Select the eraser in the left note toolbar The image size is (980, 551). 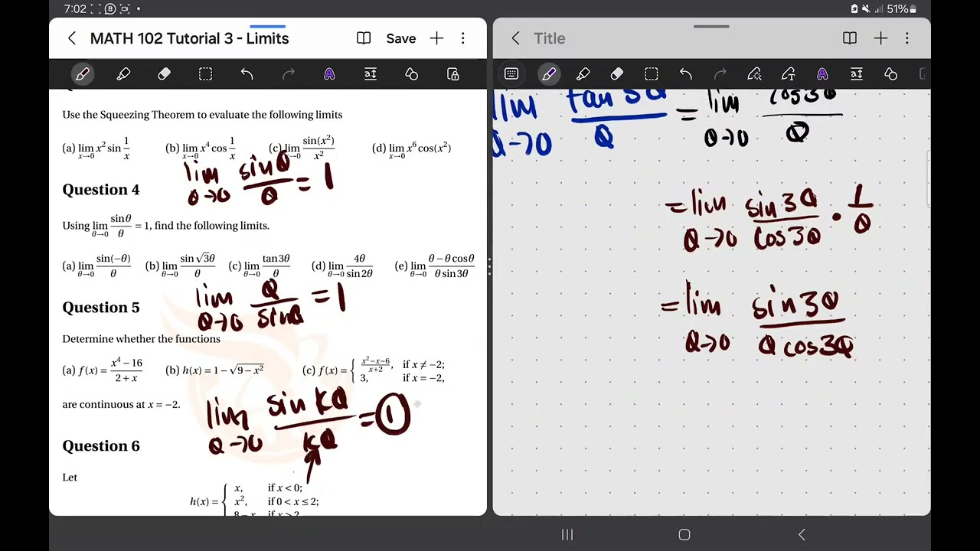pos(164,74)
